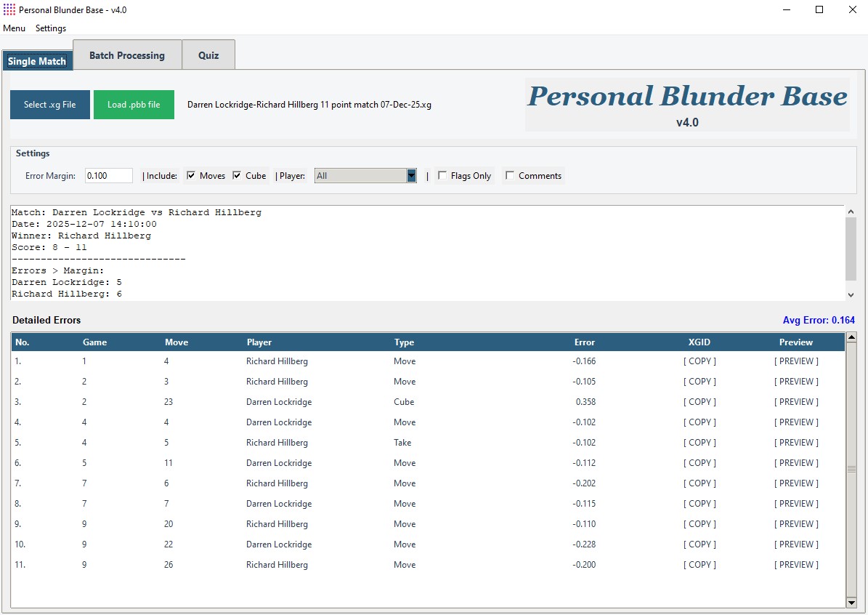Open the Menu menu
This screenshot has width=868, height=615.
(14, 28)
